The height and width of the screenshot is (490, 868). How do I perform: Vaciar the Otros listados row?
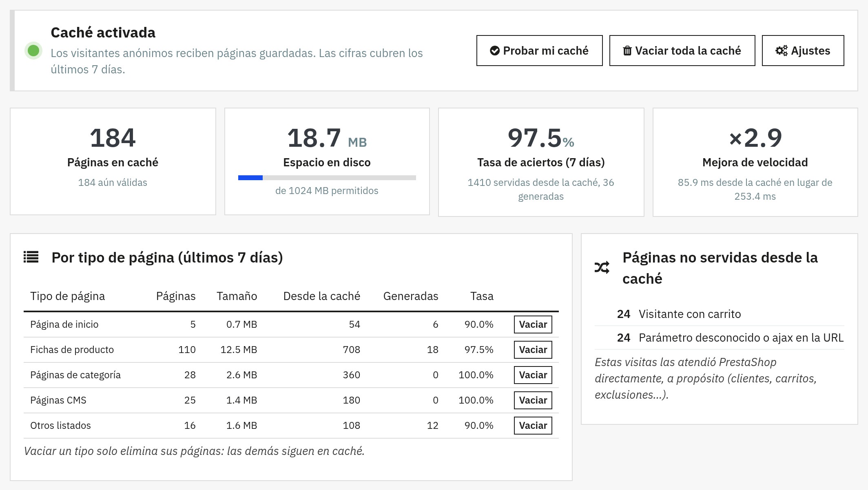(x=533, y=426)
